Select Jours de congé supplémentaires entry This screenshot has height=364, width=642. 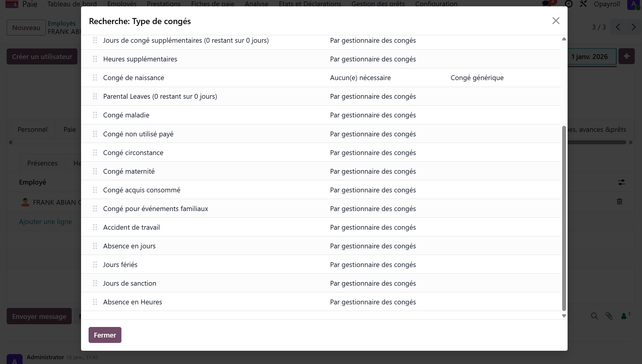186,40
